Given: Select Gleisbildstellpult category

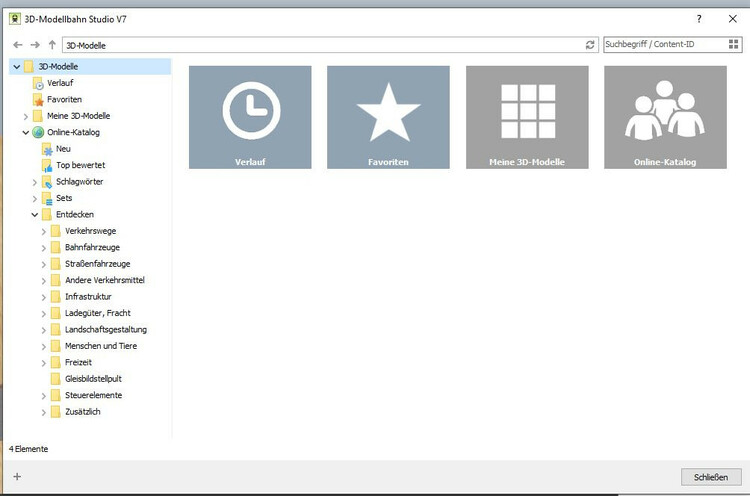Looking at the screenshot, I should 93,379.
